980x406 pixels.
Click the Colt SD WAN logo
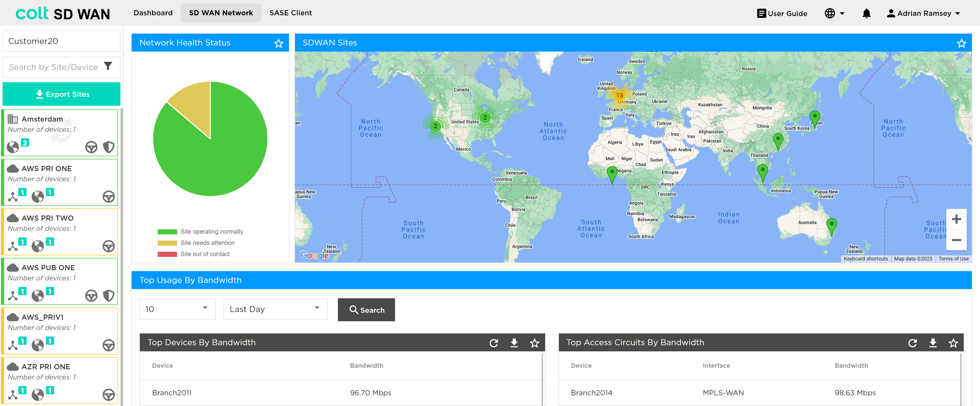[x=63, y=14]
